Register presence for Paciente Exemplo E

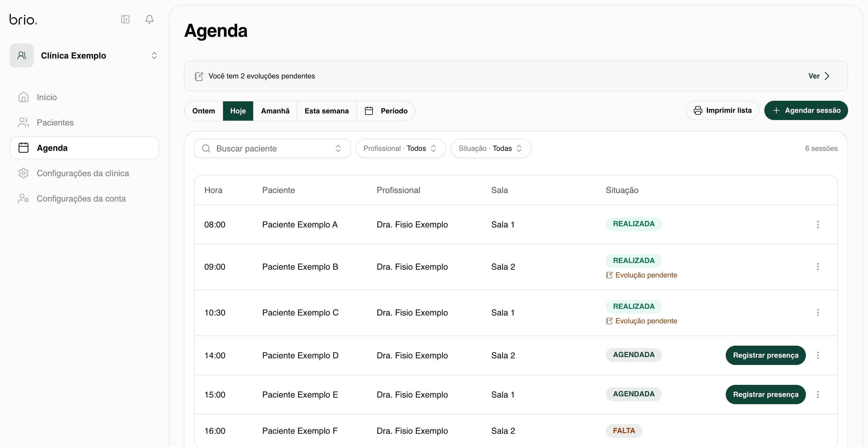click(x=766, y=395)
